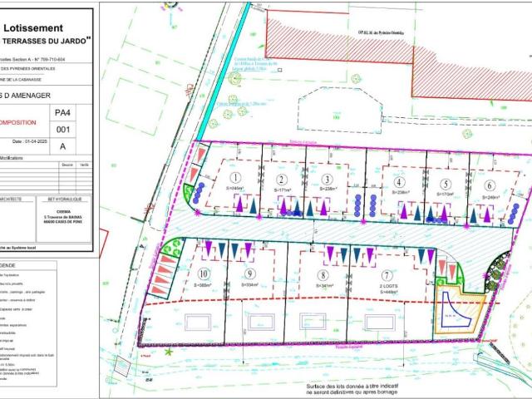
Task: Select the orange outlined parcel near lot 7
Action: click(x=460, y=309)
